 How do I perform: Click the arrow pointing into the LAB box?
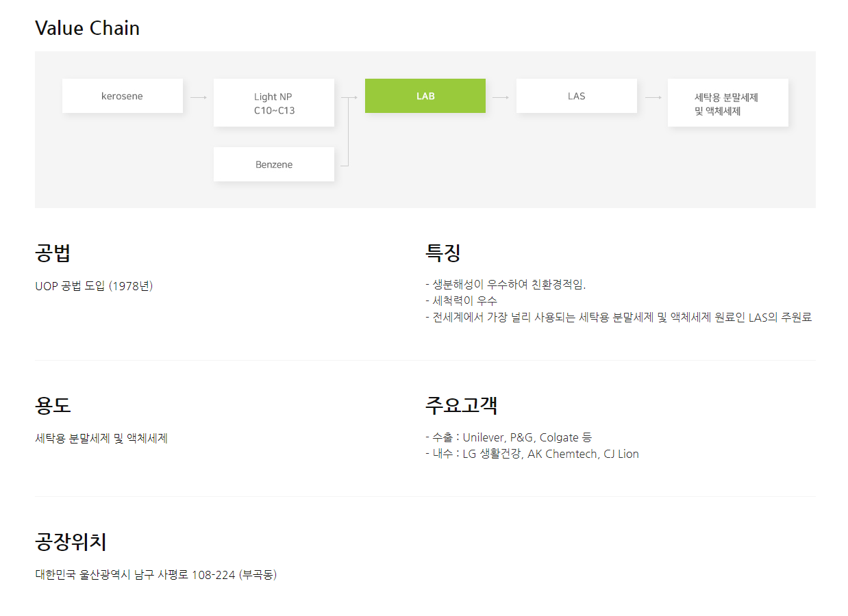(x=351, y=97)
